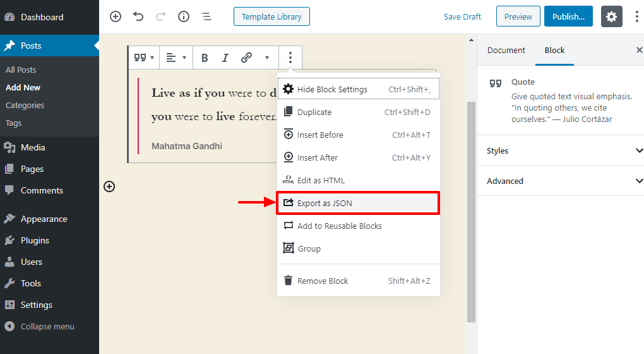Expand the Advanced panel
Image resolution: width=644 pixels, height=354 pixels.
click(x=561, y=181)
